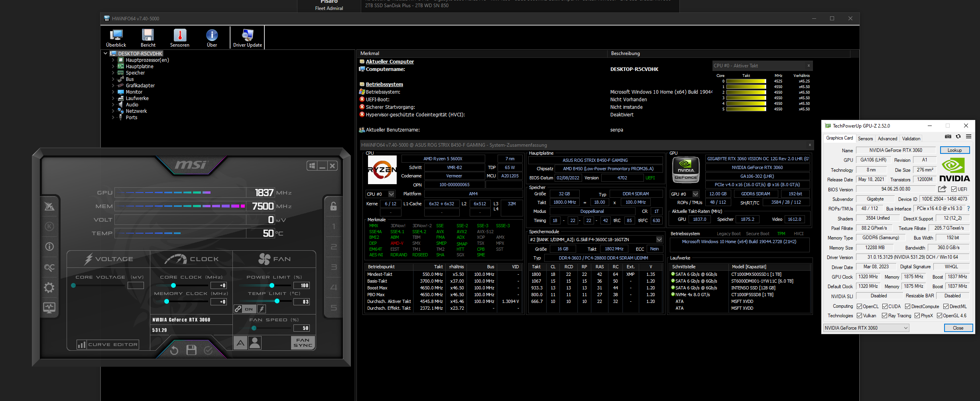This screenshot has height=401, width=980.
Task: Select profile slot 1 in Afterburner
Action: (x=334, y=226)
